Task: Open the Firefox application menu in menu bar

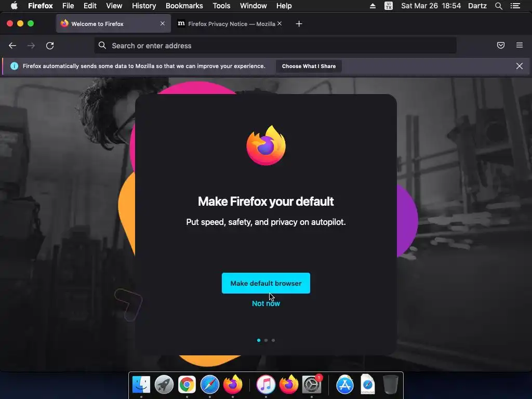Action: [x=41, y=6]
